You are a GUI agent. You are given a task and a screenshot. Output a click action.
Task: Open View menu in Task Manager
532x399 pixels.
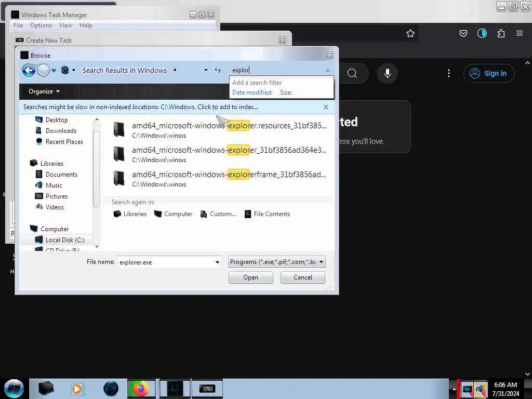65,25
